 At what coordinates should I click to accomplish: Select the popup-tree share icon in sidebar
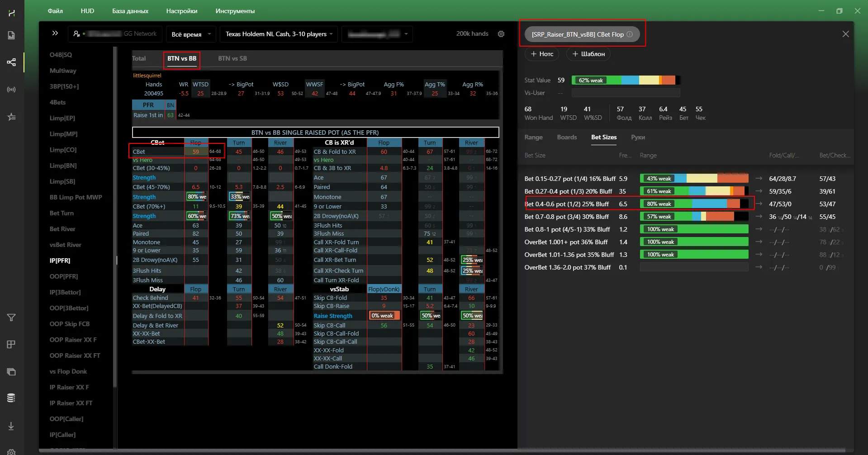12,62
